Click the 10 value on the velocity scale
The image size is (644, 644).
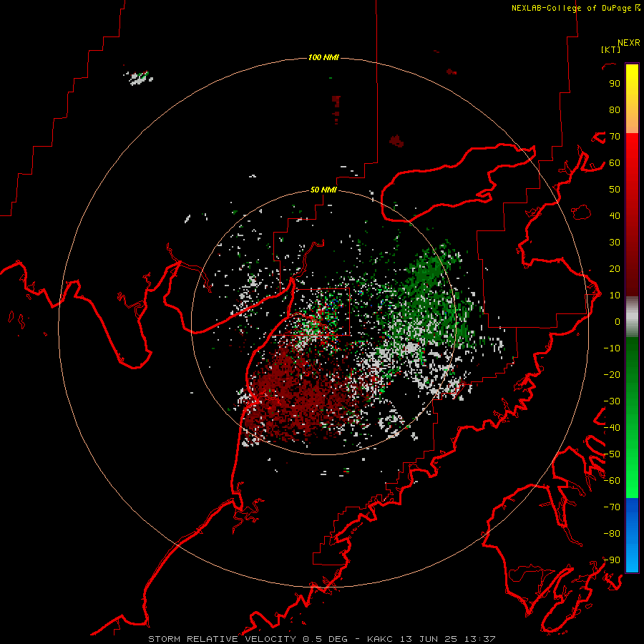click(x=615, y=296)
